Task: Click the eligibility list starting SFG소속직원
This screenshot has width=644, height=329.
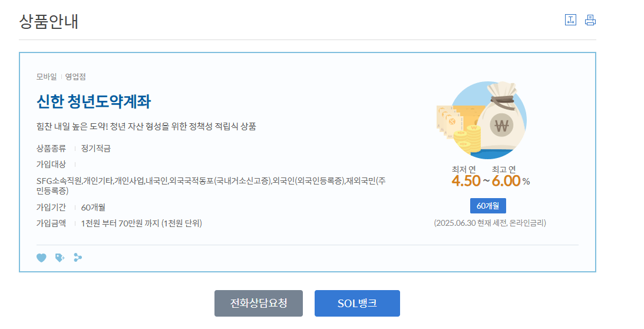Action: 211,186
